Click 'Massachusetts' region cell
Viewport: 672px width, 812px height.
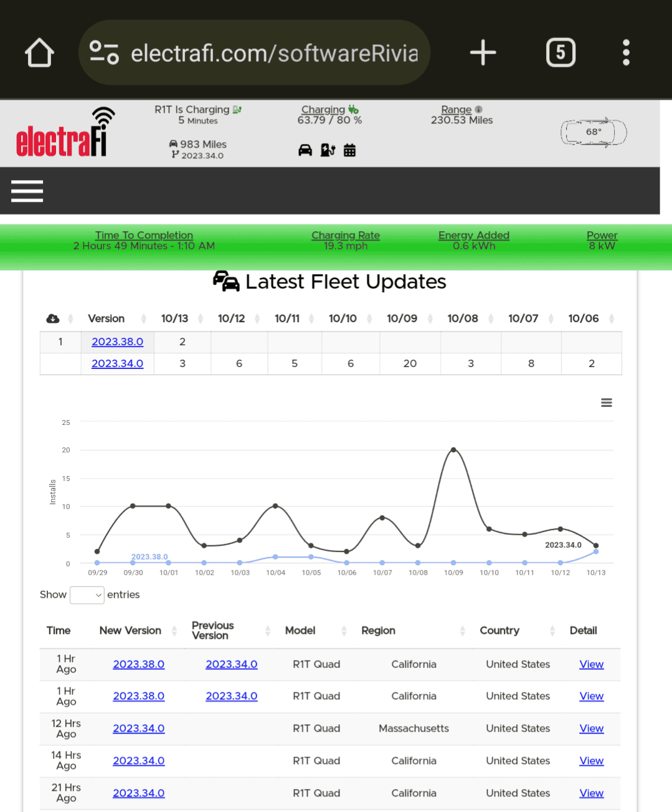tap(414, 728)
